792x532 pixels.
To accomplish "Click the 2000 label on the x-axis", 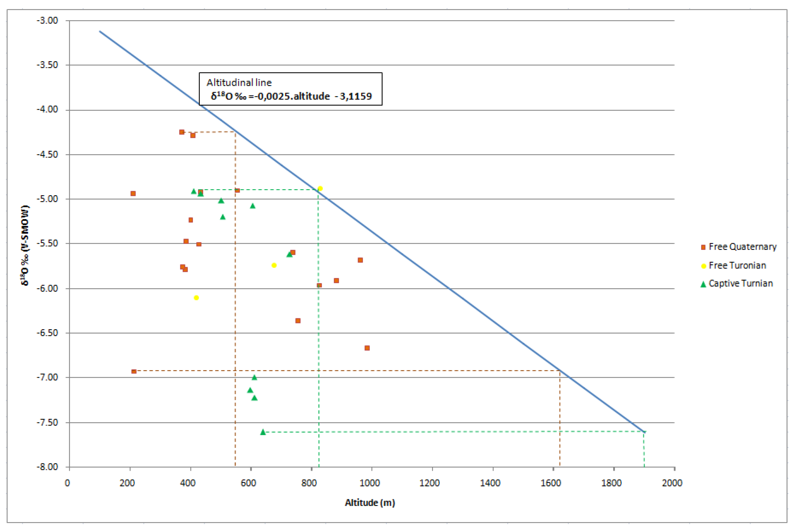I will [672, 483].
